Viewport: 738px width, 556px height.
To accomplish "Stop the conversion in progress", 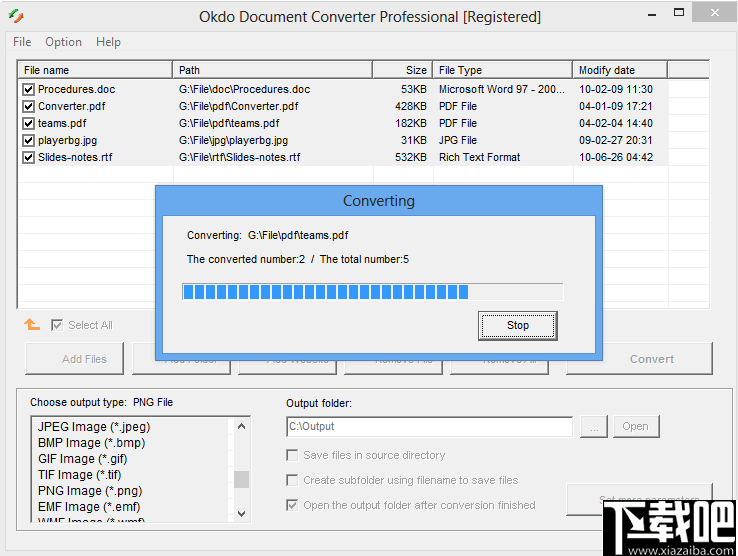I will (518, 325).
